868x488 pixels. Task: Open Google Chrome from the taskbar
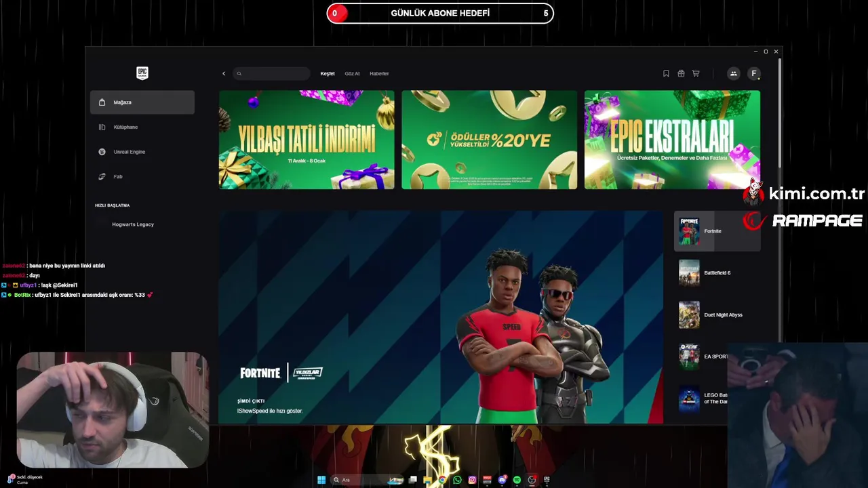click(x=442, y=480)
